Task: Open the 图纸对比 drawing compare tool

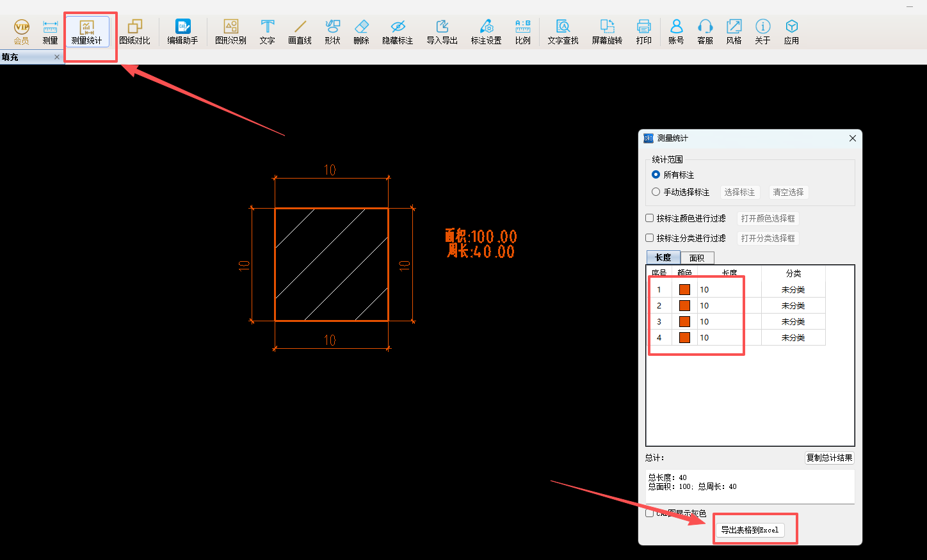Action: tap(134, 31)
